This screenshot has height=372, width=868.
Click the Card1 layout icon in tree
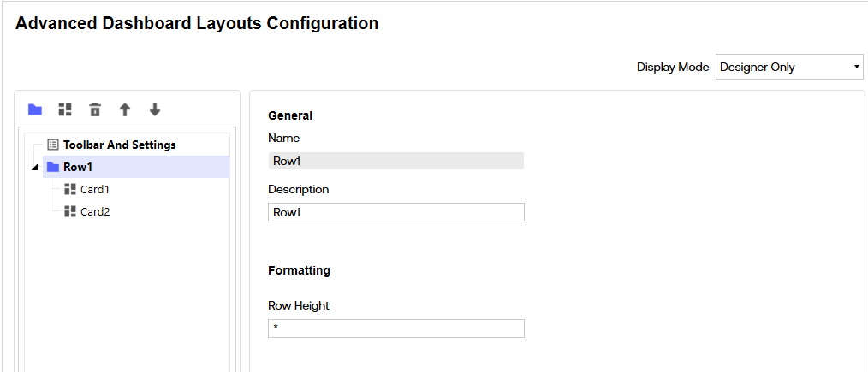point(70,189)
